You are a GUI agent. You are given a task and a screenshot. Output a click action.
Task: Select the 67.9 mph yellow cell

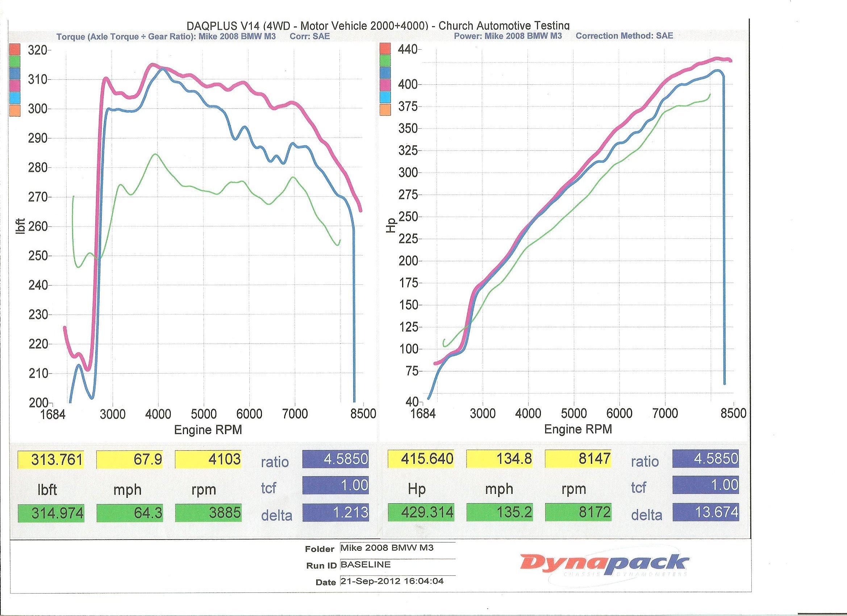coord(130,459)
